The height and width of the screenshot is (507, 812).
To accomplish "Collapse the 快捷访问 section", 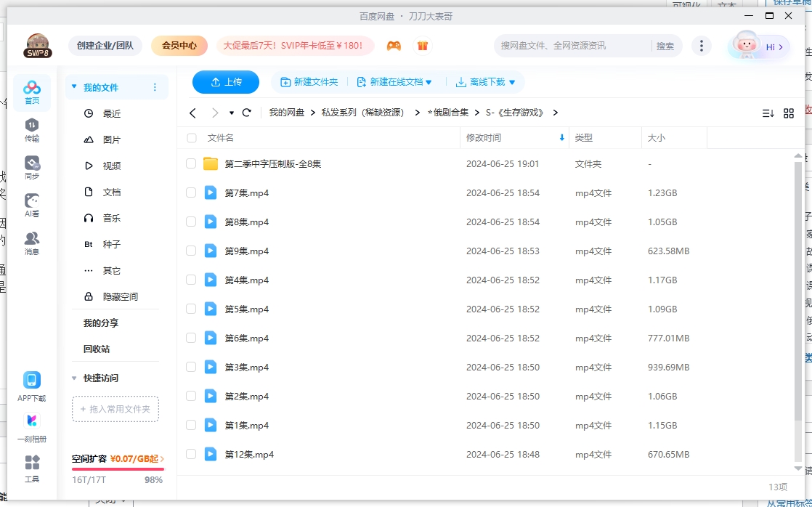I will click(73, 378).
